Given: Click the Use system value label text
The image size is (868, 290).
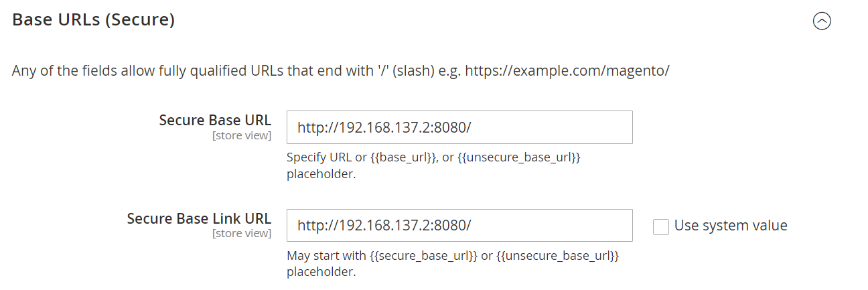Looking at the screenshot, I should point(731,226).
